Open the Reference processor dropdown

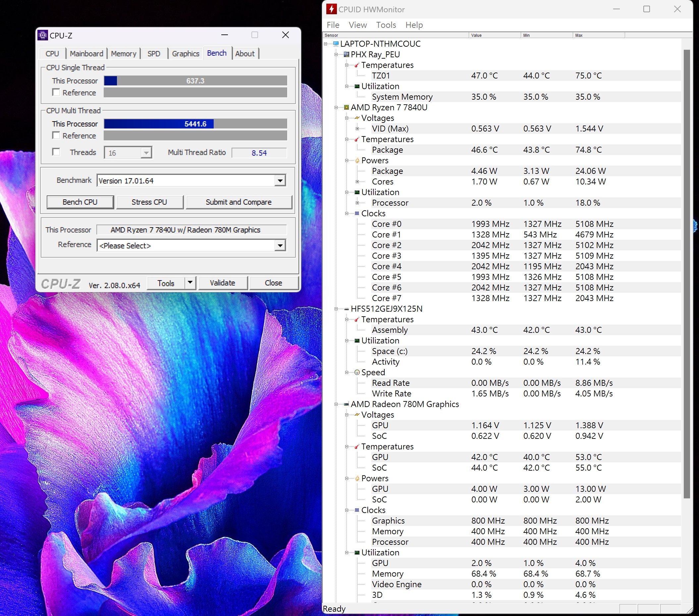280,245
